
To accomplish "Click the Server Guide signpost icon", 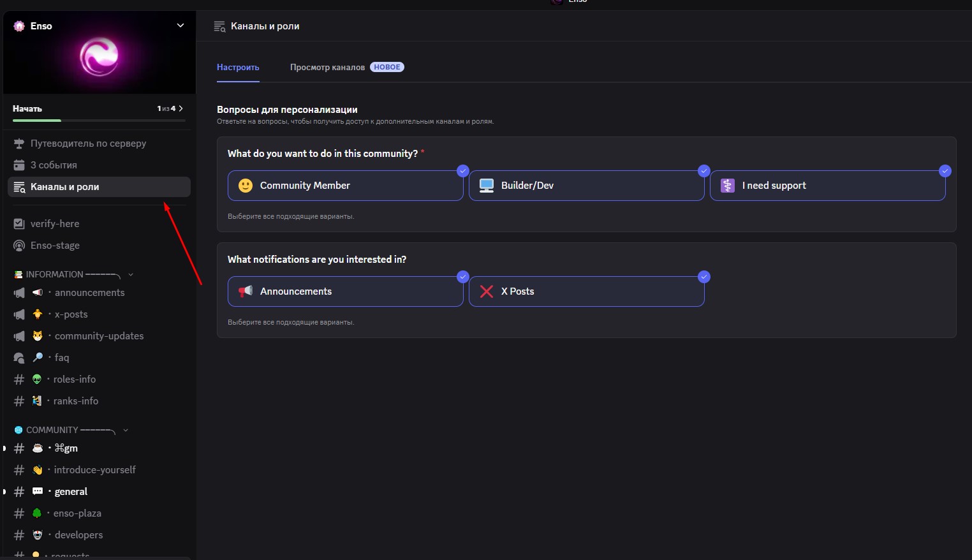I will [x=19, y=144].
